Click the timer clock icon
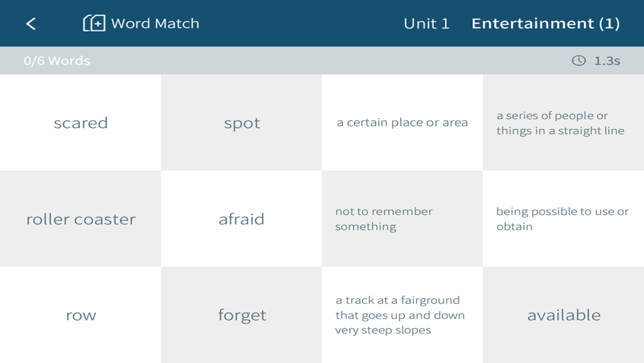 point(579,61)
